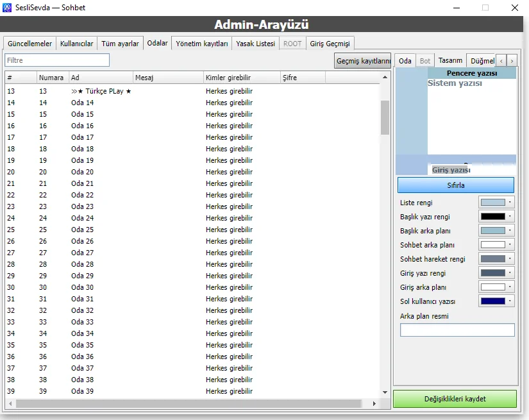Select the Oda 20 row
The height and width of the screenshot is (420, 529).
pos(192,172)
